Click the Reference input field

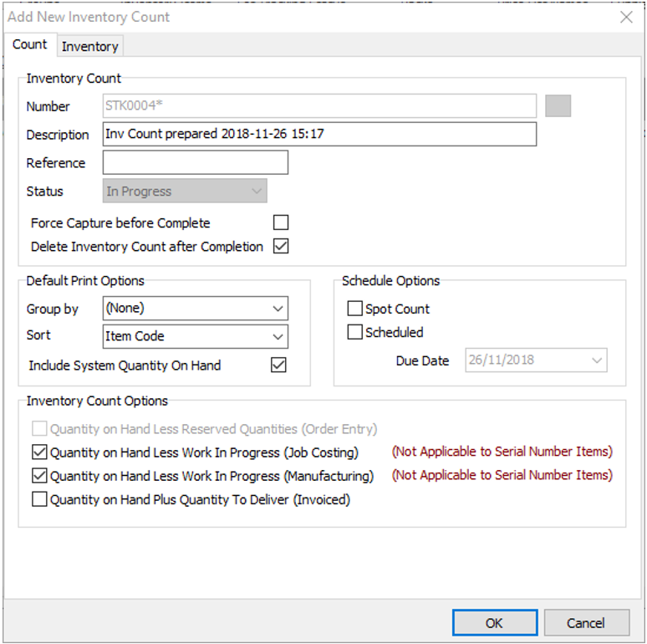tap(195, 163)
